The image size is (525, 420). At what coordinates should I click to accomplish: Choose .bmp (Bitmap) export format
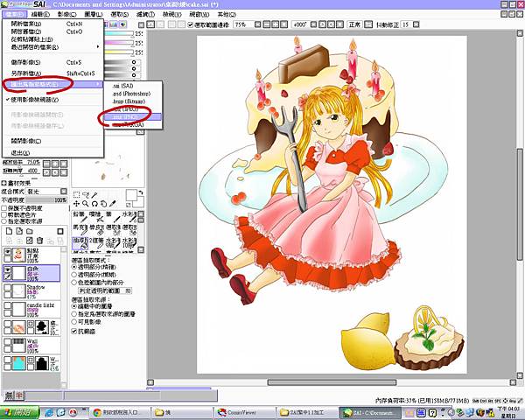(133, 101)
